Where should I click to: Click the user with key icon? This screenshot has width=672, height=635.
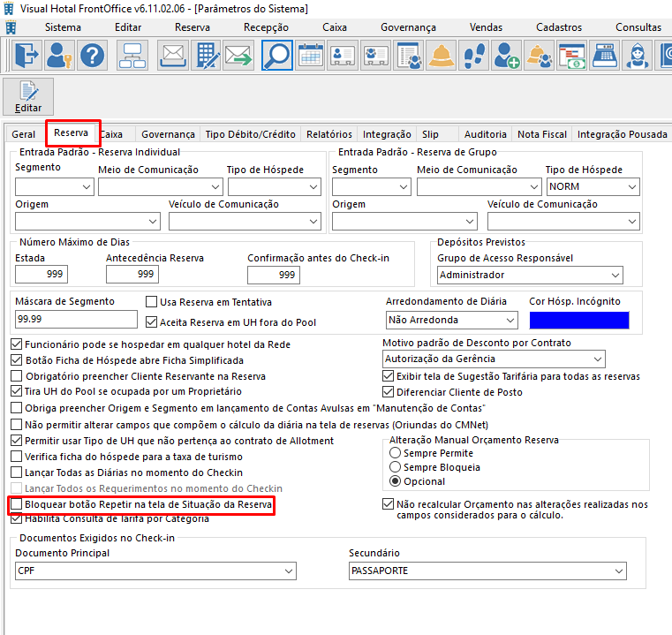(59, 56)
